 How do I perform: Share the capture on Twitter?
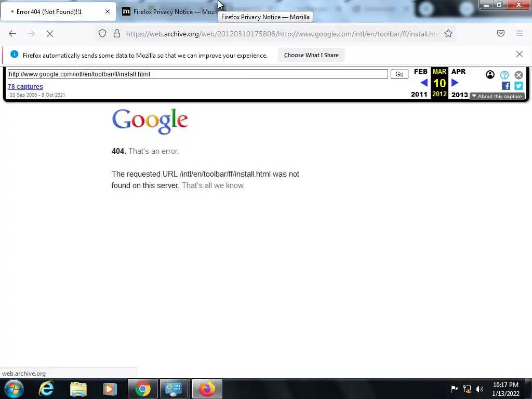coord(518,86)
